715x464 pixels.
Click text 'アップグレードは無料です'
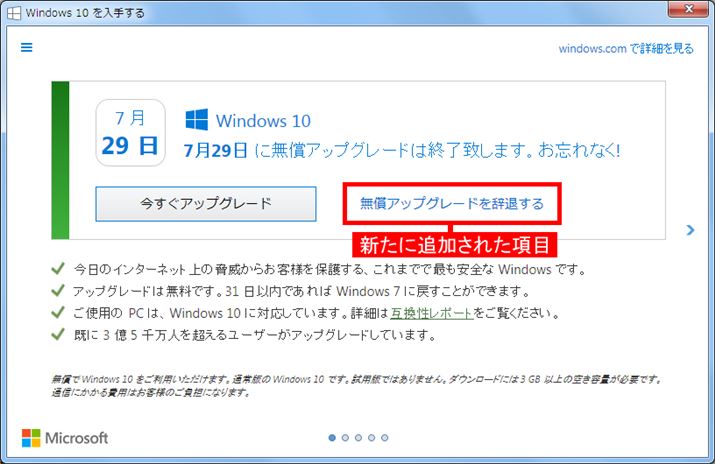146,291
